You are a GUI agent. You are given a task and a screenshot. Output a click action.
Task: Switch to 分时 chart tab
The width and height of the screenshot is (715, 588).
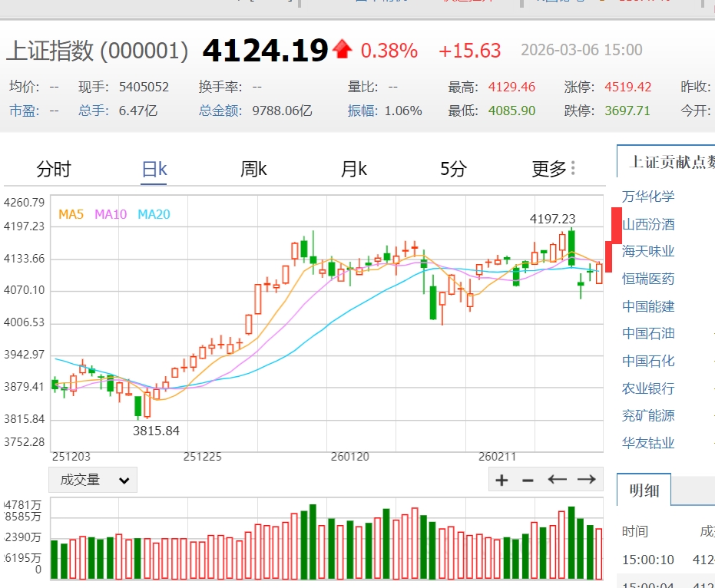pyautogui.click(x=54, y=169)
